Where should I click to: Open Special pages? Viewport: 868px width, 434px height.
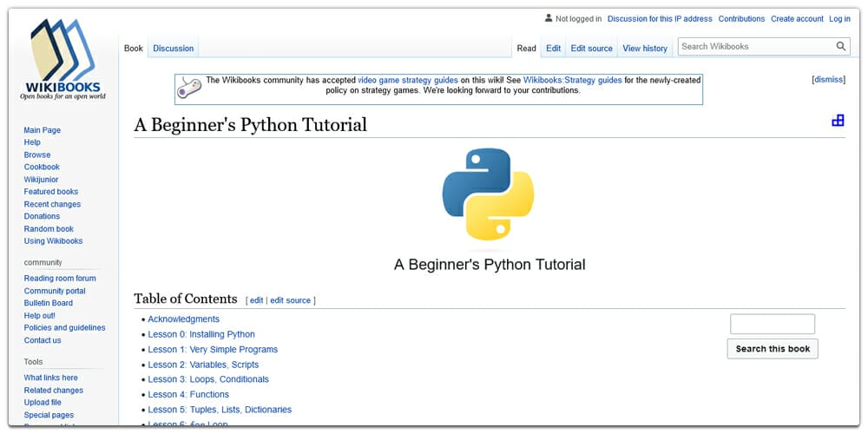click(49, 415)
